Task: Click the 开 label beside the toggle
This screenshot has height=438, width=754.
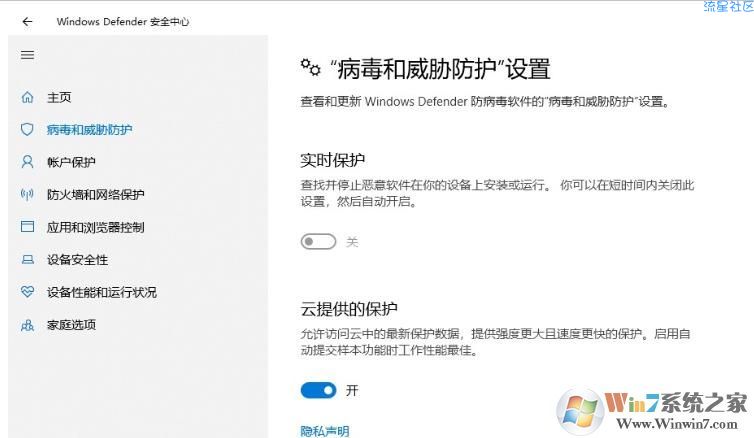Action: pyautogui.click(x=352, y=390)
